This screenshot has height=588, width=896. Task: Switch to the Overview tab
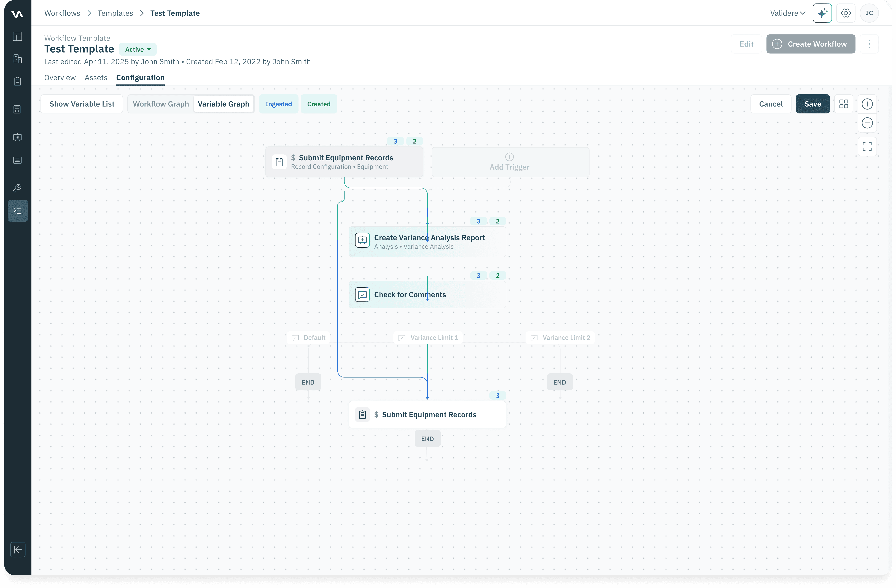click(60, 78)
